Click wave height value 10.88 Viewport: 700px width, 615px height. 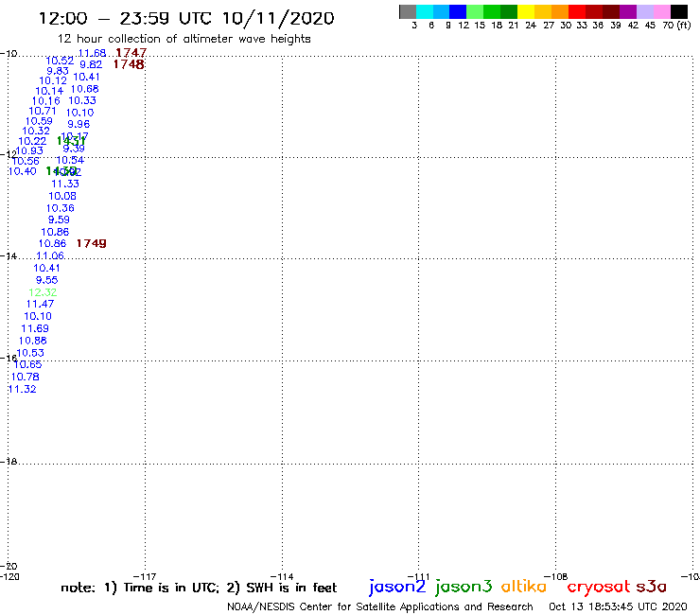point(32,341)
